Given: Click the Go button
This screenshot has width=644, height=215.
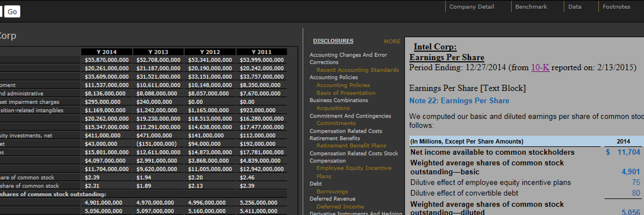Looking at the screenshot, I should tap(12, 12).
